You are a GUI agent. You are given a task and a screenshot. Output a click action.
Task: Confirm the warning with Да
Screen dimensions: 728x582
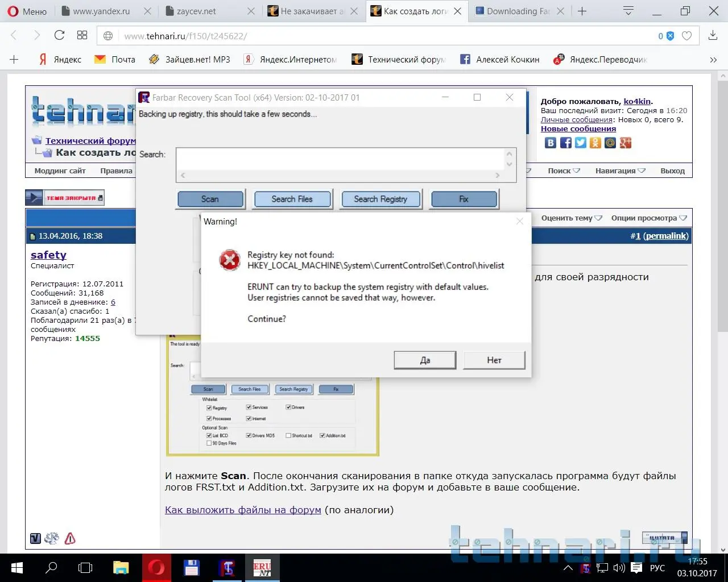point(425,360)
